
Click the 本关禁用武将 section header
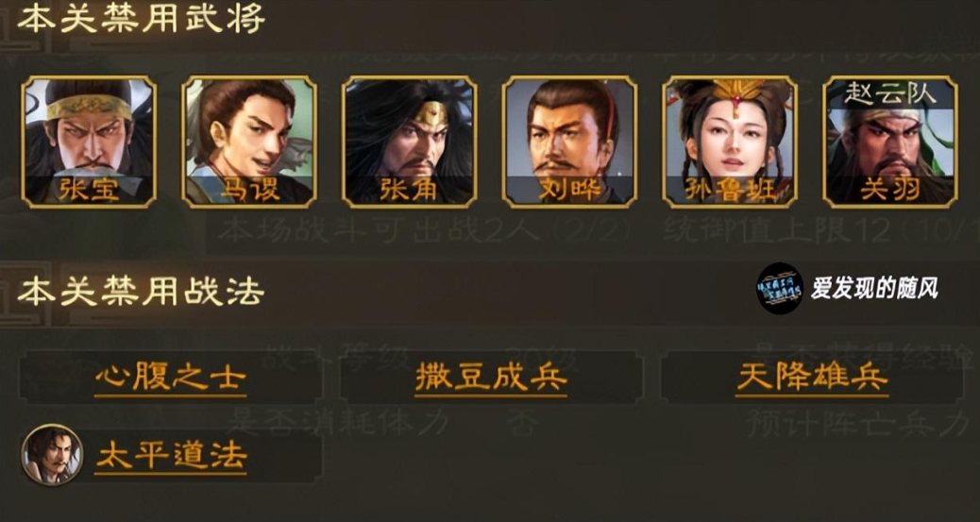(141, 20)
